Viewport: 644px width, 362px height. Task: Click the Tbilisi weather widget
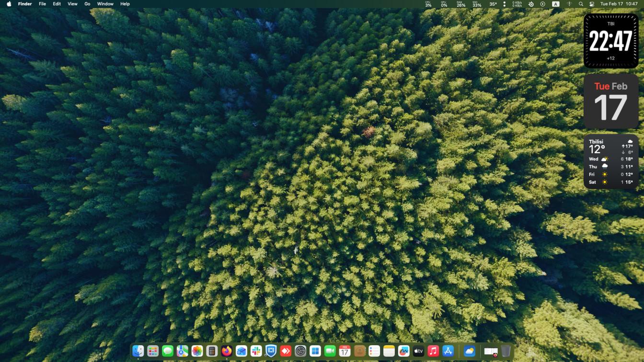coord(611,161)
